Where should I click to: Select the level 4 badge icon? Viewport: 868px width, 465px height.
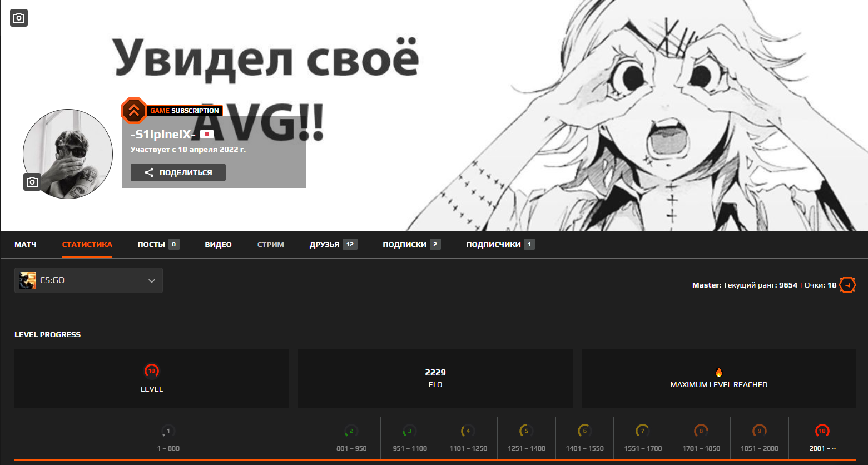coord(468,431)
